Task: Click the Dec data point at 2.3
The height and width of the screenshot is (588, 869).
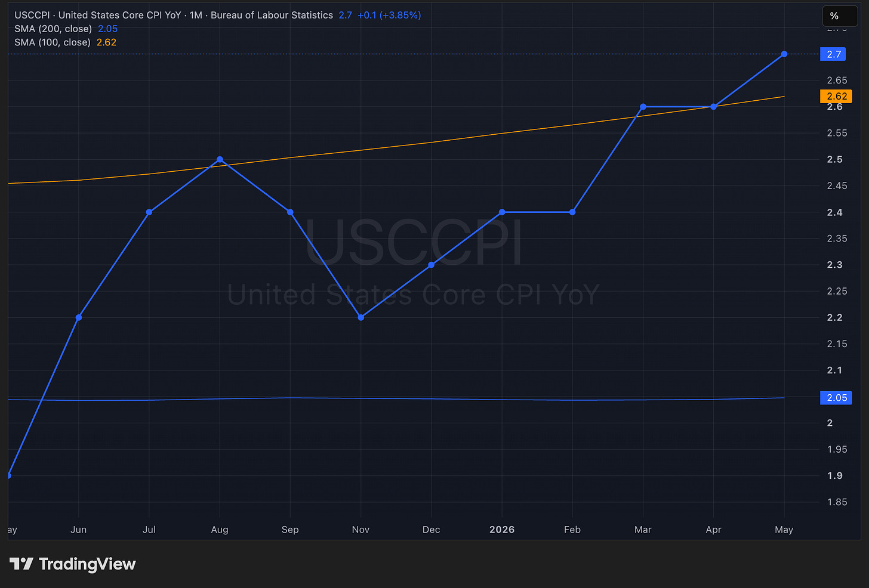Action: [432, 265]
